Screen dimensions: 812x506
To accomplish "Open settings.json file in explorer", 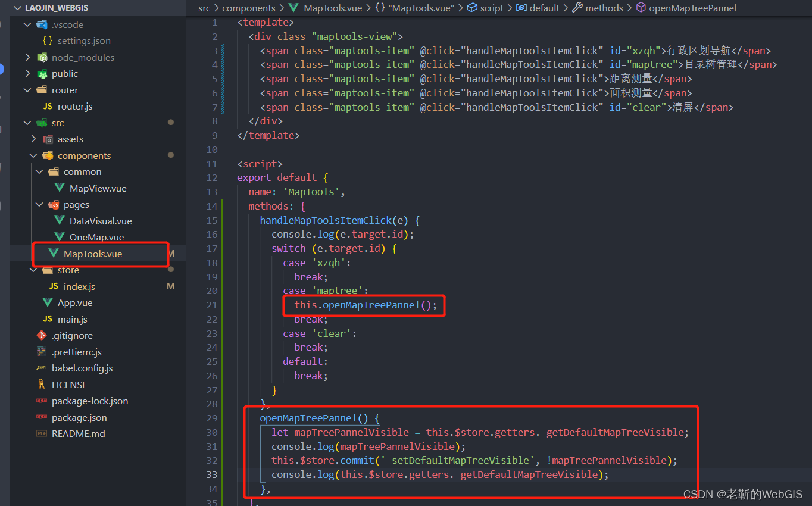I will 84,40.
